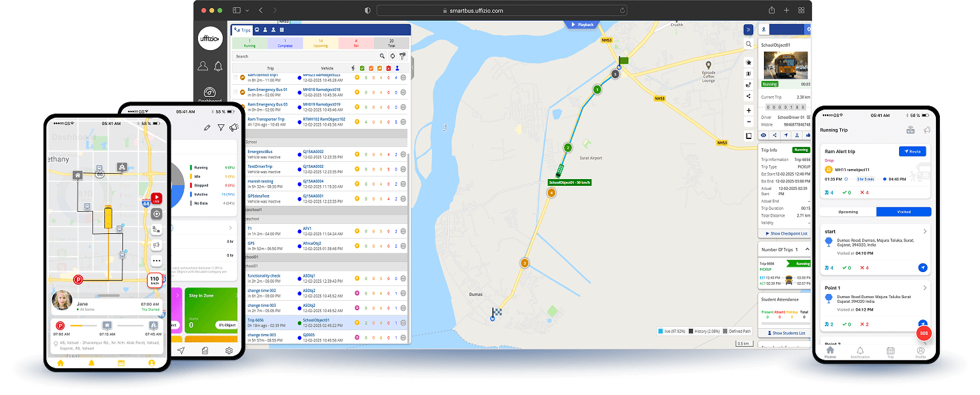Click the Fail status count swatch
Image resolution: width=980 pixels, height=395 pixels.
pos(355,43)
